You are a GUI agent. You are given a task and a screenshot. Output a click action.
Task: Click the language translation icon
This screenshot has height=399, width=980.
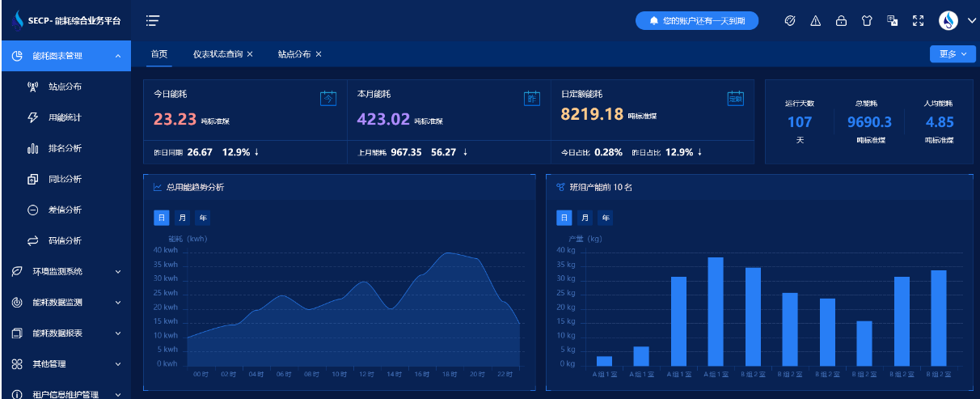click(x=892, y=21)
